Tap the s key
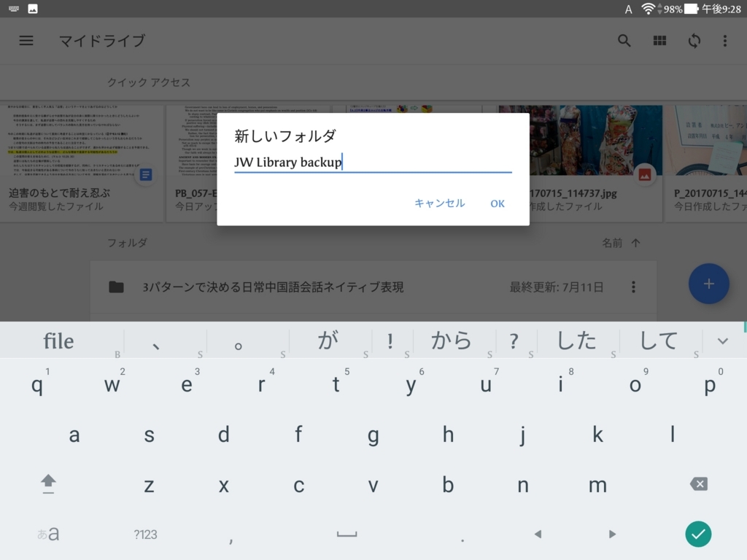This screenshot has width=747, height=560. point(149,435)
